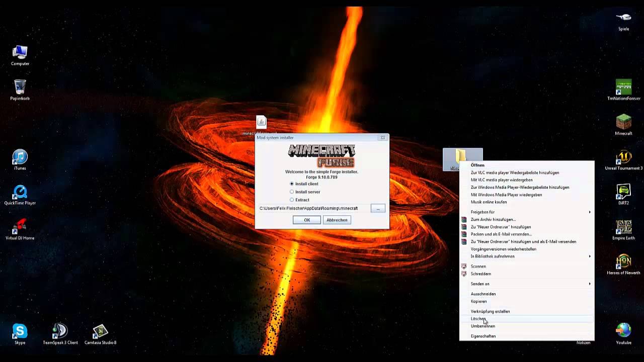Open the Papierkorb recycle bin icon
Viewport: 644px width, 362px height.
(20, 90)
